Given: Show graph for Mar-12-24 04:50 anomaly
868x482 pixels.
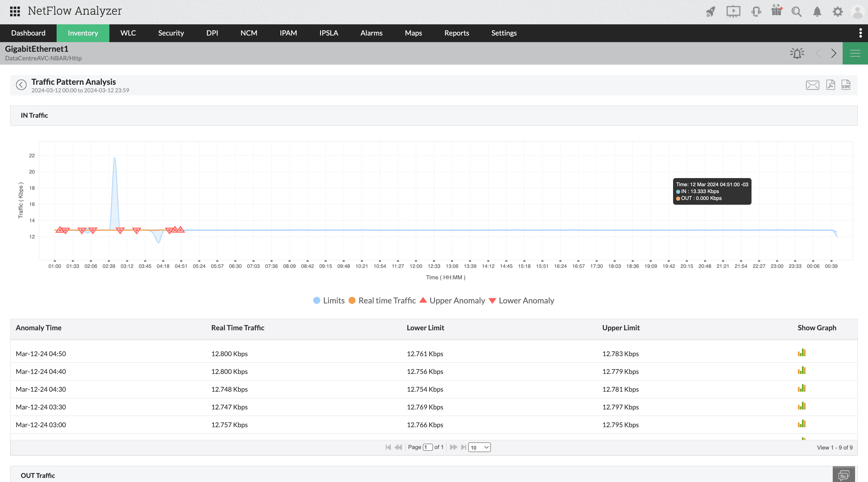Looking at the screenshot, I should (x=802, y=353).
